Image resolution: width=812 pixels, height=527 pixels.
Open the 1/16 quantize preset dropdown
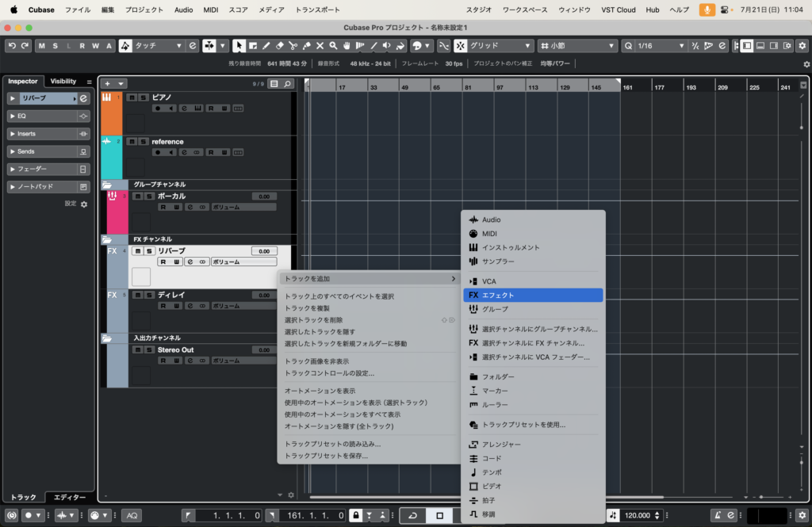click(x=660, y=46)
